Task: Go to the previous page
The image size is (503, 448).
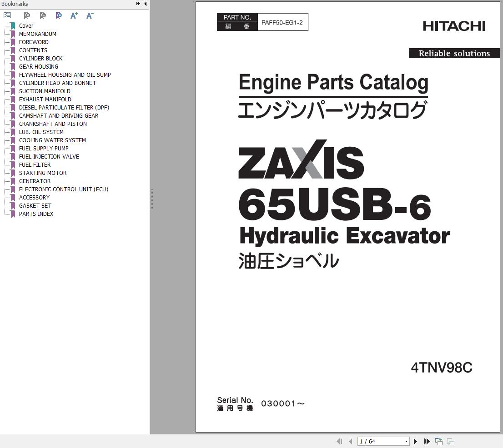Action: pos(350,441)
